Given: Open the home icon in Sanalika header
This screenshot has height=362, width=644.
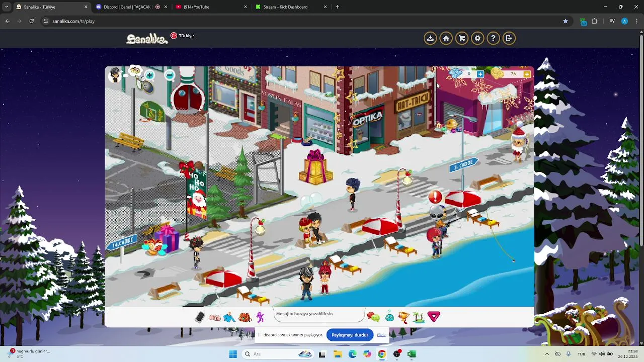Looking at the screenshot, I should pos(446,38).
